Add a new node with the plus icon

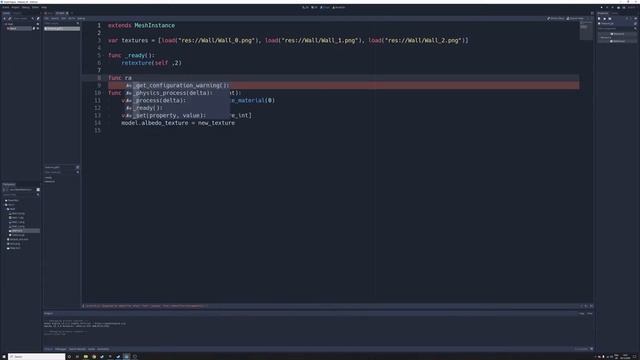4,18
